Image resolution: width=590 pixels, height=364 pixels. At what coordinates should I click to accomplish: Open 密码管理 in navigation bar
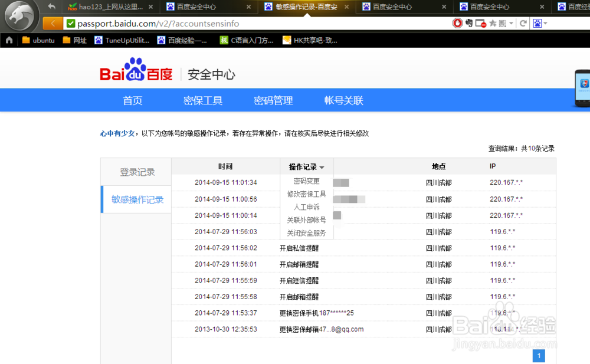click(273, 100)
